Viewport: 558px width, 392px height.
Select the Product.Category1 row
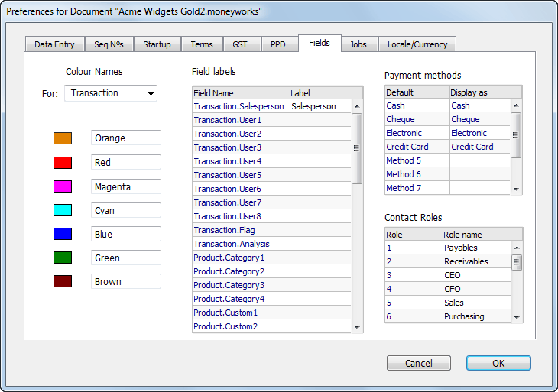pos(272,258)
